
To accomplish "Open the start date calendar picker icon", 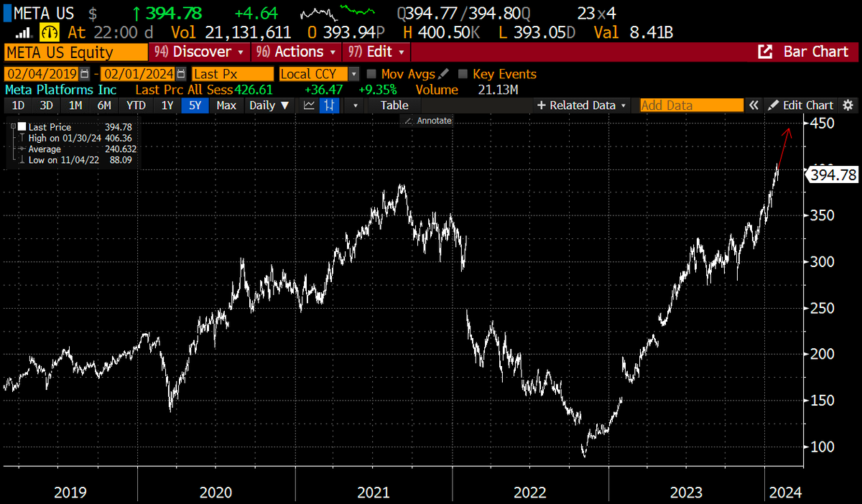I will (x=85, y=74).
